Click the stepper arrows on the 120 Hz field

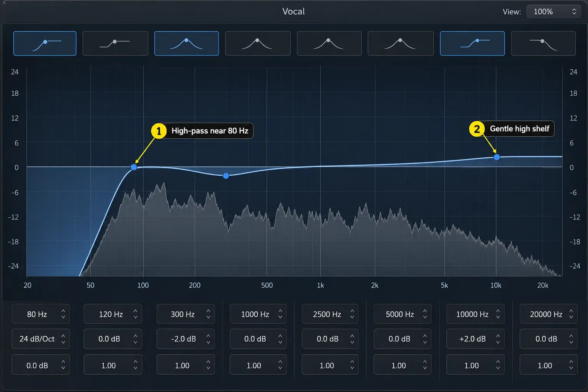pyautogui.click(x=136, y=314)
